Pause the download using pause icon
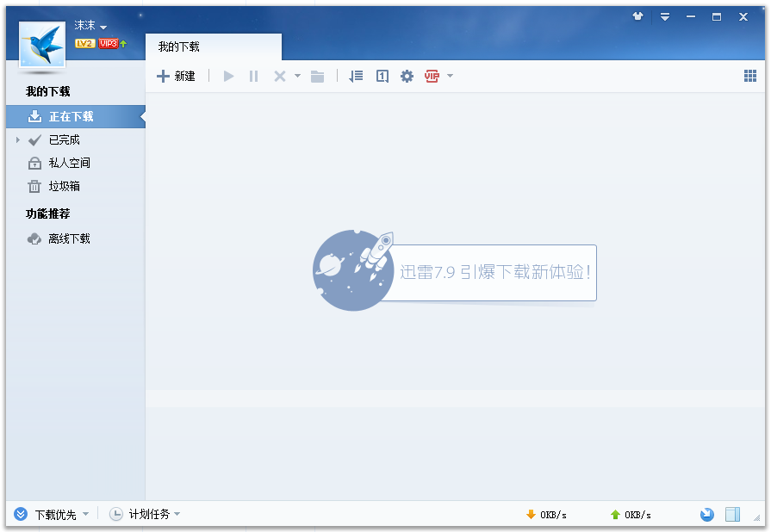This screenshot has height=532, width=771. [254, 76]
